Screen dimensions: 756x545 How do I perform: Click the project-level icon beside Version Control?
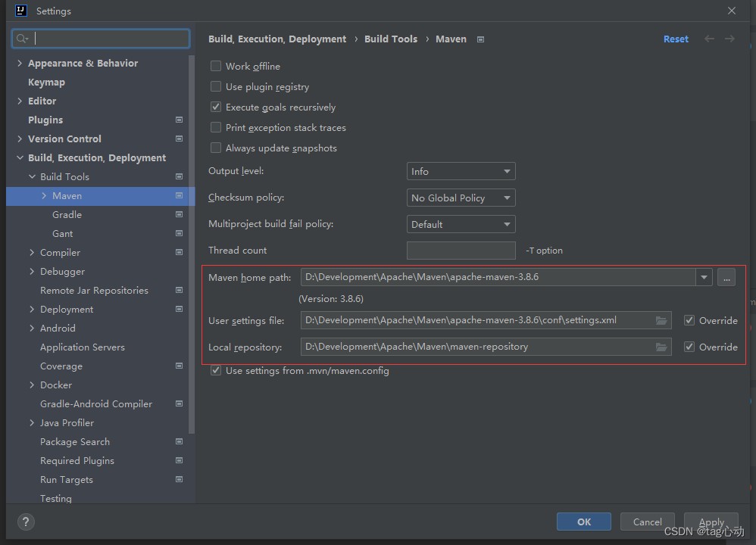179,139
